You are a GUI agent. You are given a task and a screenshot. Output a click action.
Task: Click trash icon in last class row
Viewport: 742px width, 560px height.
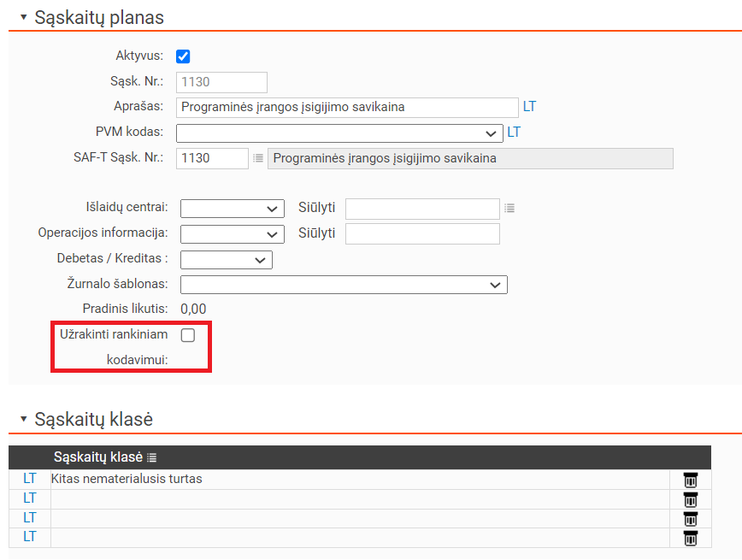click(691, 539)
